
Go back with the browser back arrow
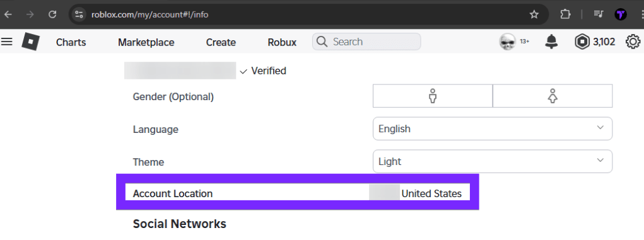[x=8, y=14]
